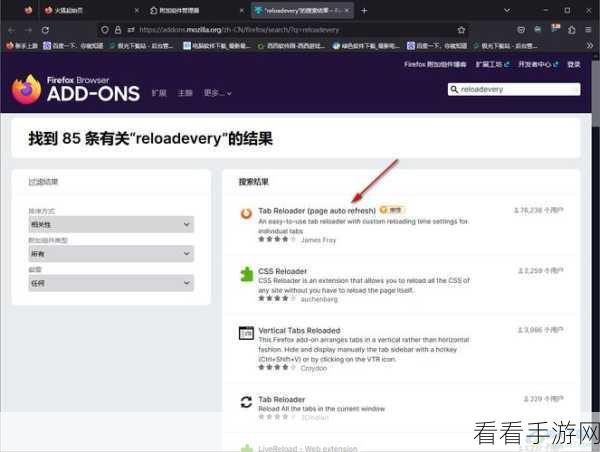600x452 pixels.
Task: Open a new browser tab
Action: (x=364, y=11)
